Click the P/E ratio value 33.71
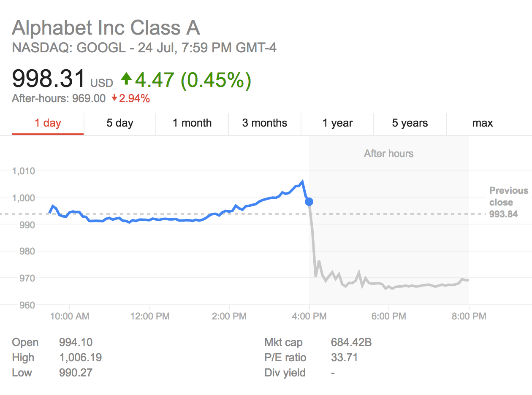 344,358
